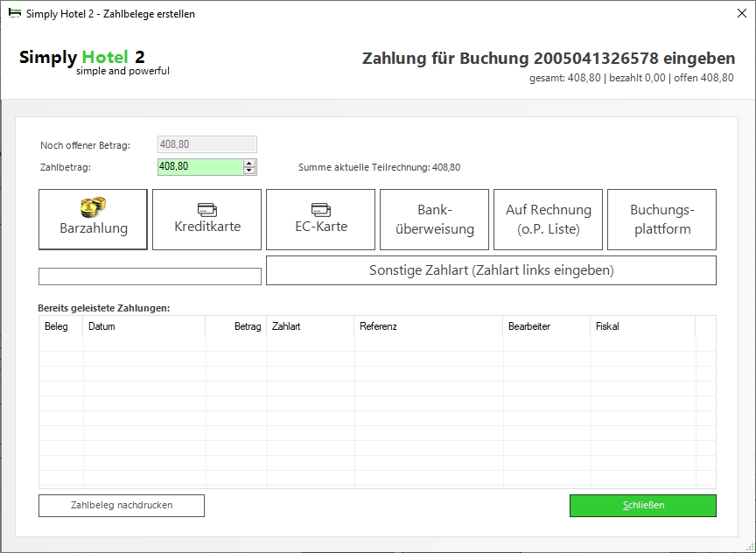
Task: Click the Noch offener Betrag field
Action: point(206,144)
